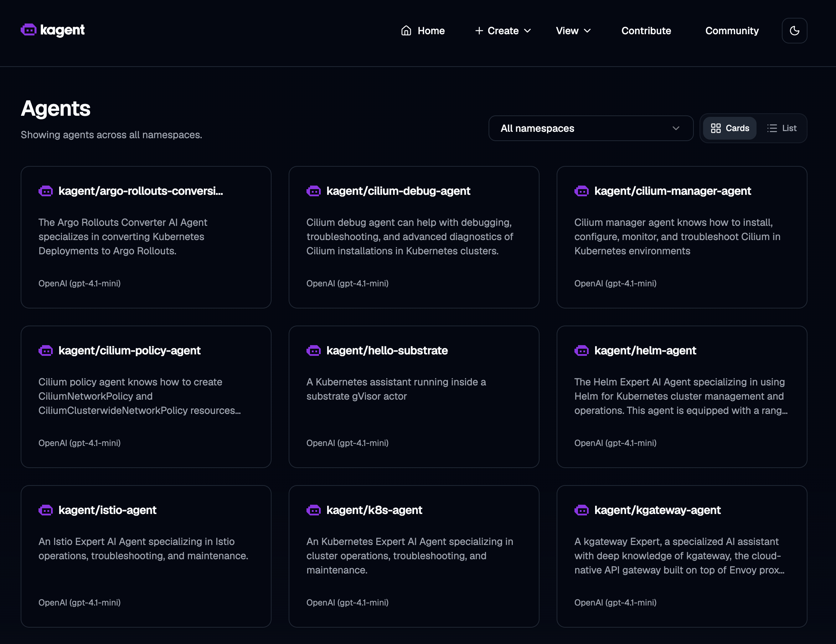The width and height of the screenshot is (836, 644).
Task: Click the model label on argo-rollouts card
Action: click(79, 284)
